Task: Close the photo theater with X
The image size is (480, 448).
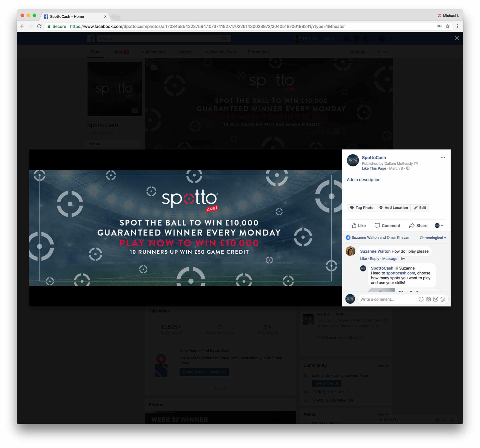Action: (x=457, y=38)
